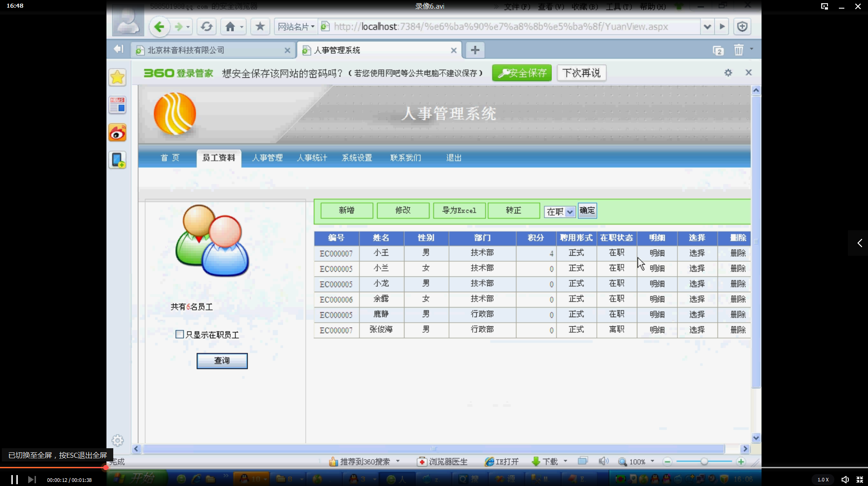Screen dimensions: 868x486
Task: Expand the address bar history dropdown
Action: (x=707, y=27)
